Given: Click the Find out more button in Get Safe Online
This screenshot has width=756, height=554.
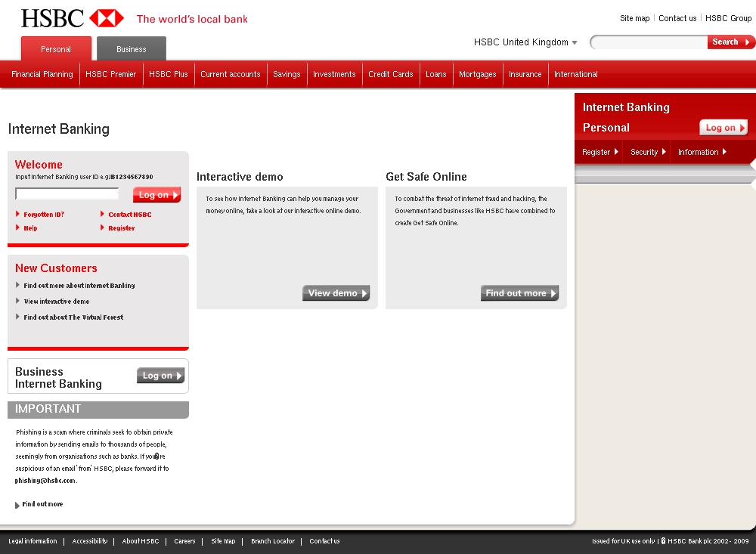Looking at the screenshot, I should 520,292.
